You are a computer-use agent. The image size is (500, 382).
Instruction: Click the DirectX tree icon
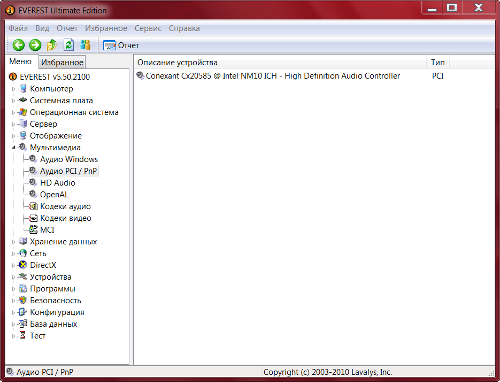pos(23,265)
